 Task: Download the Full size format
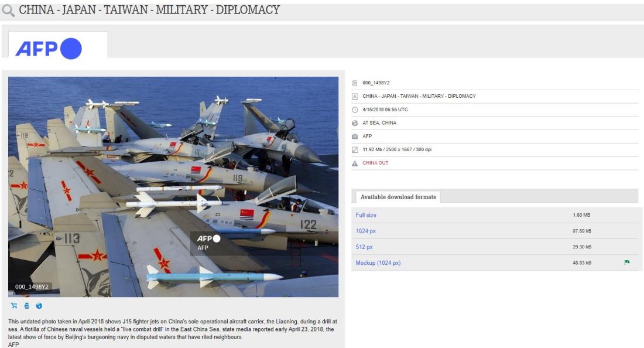366,215
